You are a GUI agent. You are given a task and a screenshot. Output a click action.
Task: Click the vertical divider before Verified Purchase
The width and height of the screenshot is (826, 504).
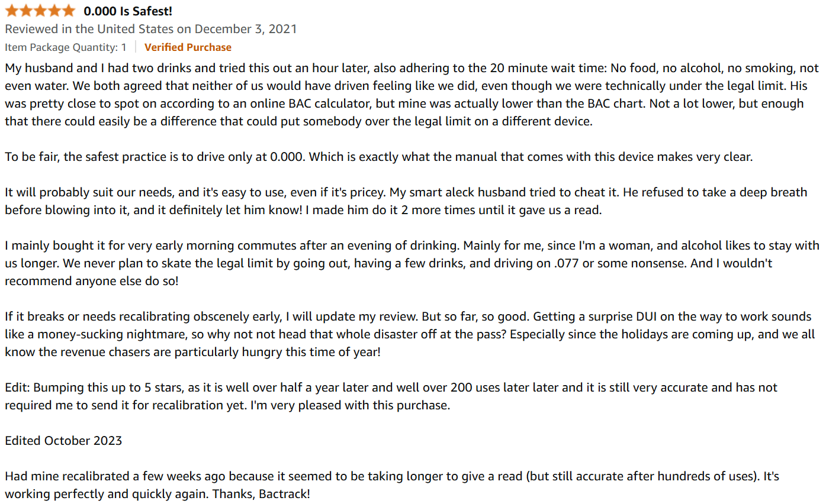point(136,47)
